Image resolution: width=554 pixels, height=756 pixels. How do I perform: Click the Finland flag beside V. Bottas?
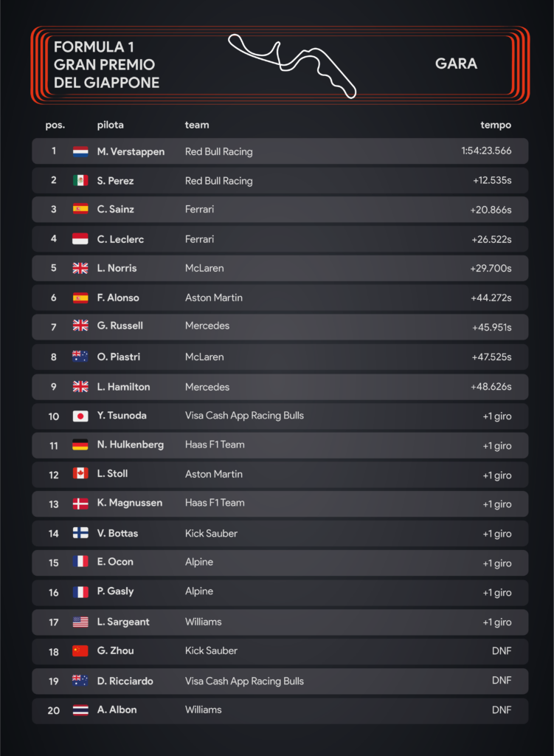pyautogui.click(x=80, y=533)
